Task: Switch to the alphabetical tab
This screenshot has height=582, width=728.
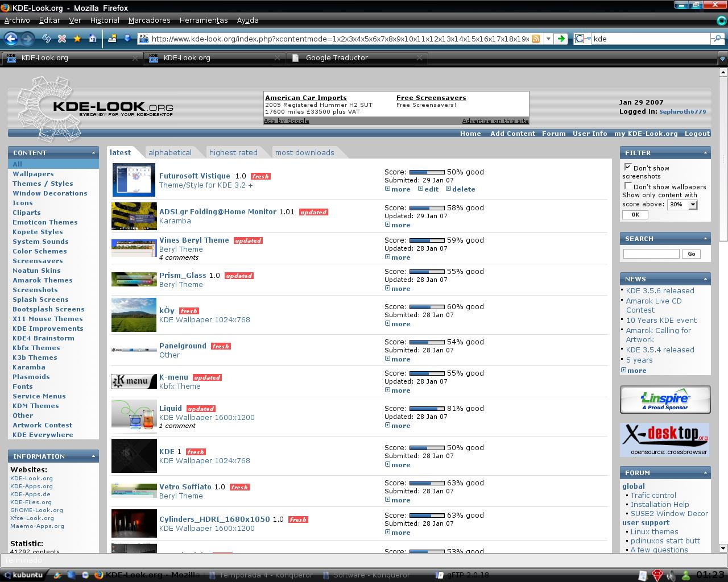Action: (x=170, y=152)
